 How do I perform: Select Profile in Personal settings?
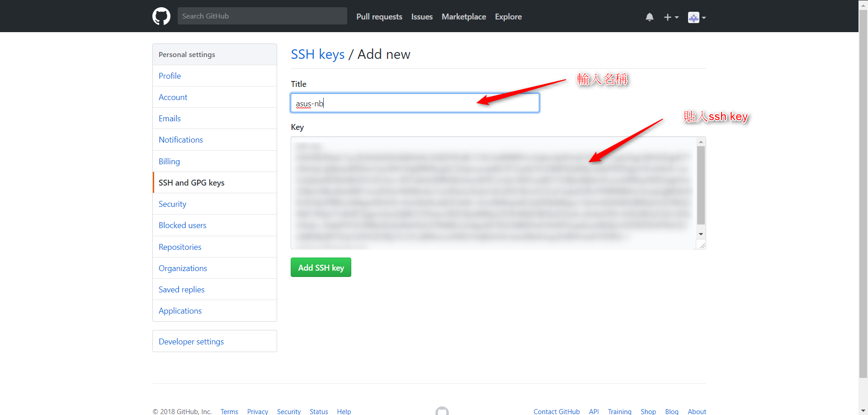coord(215,76)
